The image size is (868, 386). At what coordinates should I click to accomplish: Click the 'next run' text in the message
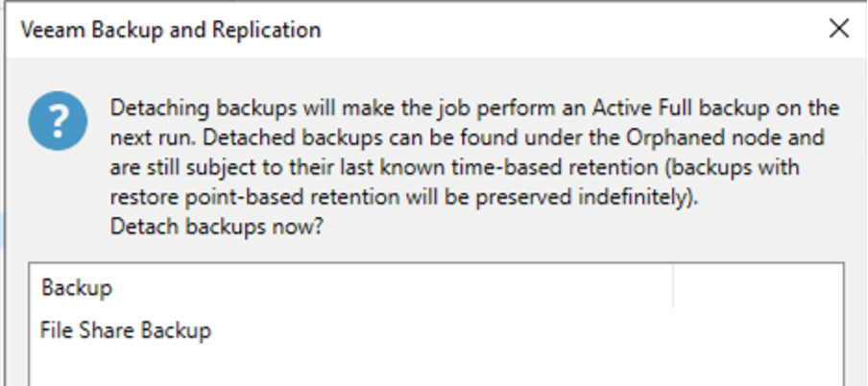tap(147, 137)
